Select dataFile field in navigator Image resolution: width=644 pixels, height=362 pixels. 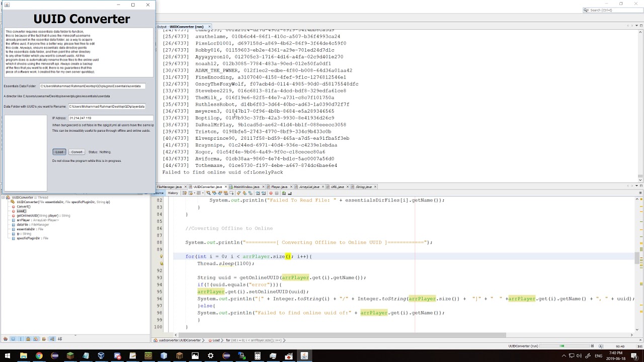tap(33, 225)
